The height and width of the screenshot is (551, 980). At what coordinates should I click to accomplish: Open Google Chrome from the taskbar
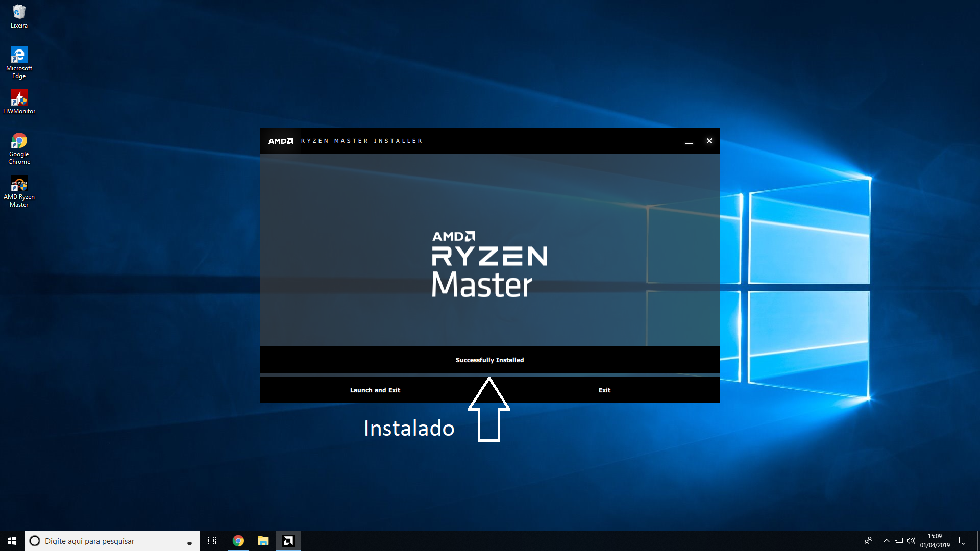click(238, 541)
